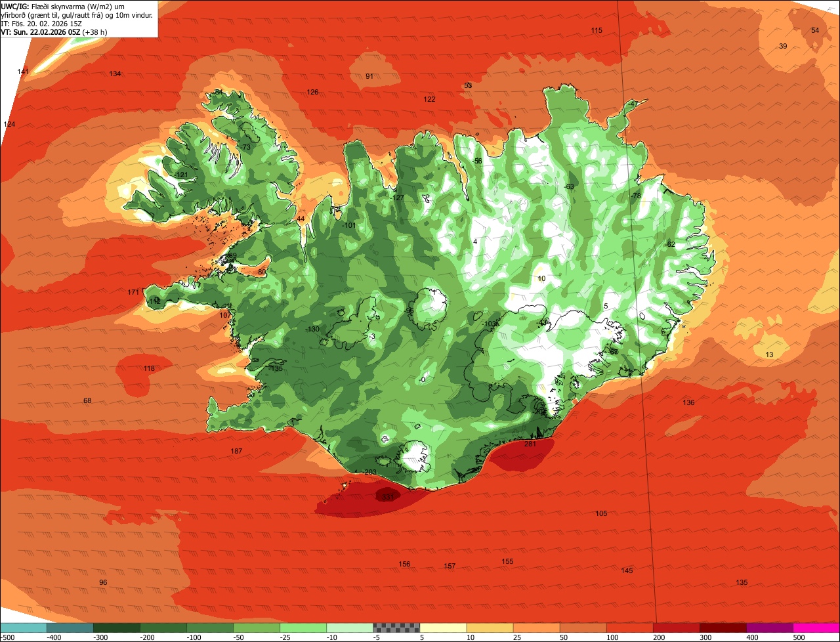Click the -62 value in the Eastfjords
Viewport: 840px width, 642px height.
[670, 244]
